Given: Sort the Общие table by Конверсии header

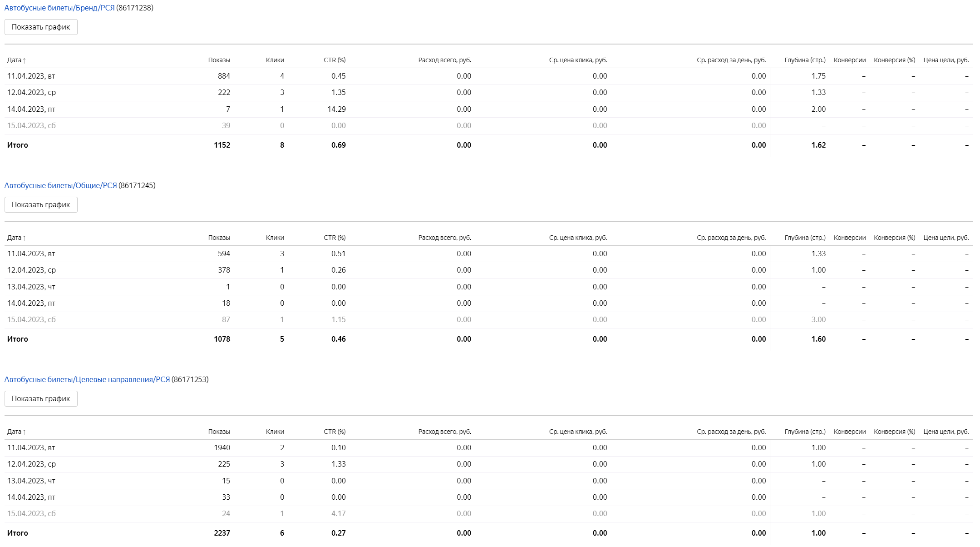Looking at the screenshot, I should pyautogui.click(x=849, y=238).
